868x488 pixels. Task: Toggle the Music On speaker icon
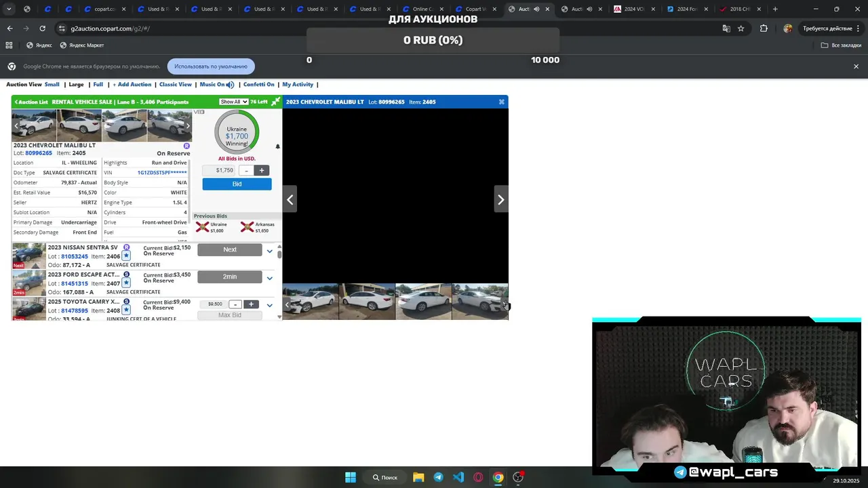tap(230, 85)
